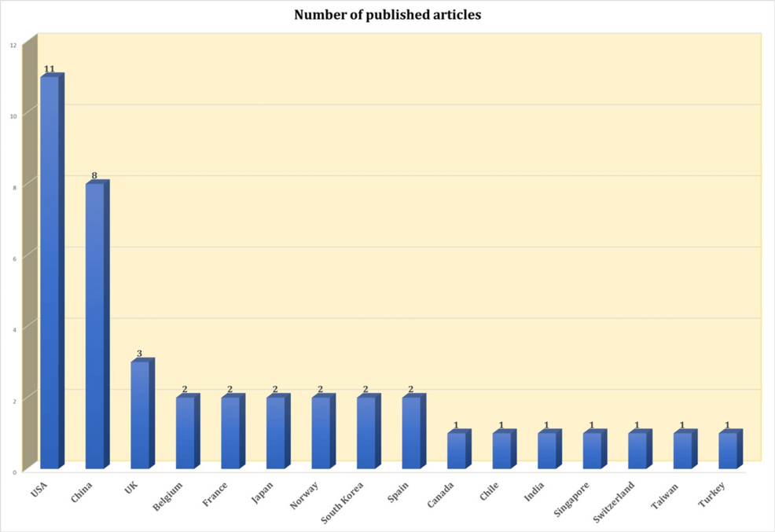This screenshot has width=775, height=532.
Task: Click the Turkey bar
Action: [728, 450]
